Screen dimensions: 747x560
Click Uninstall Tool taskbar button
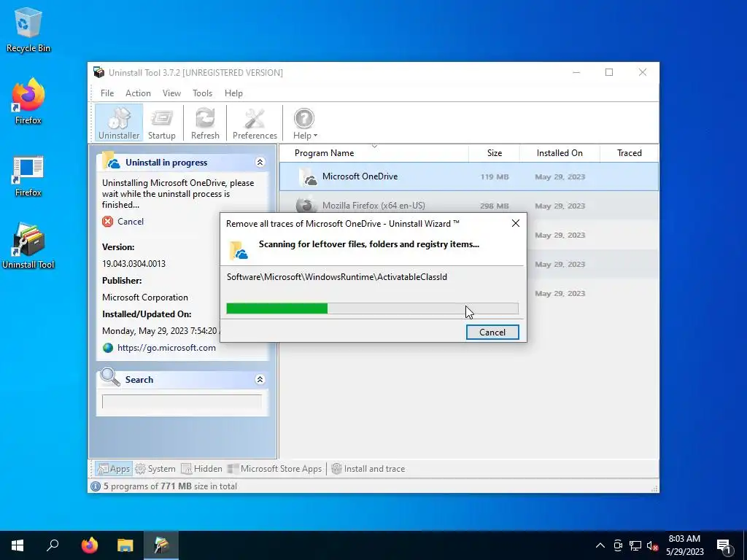[x=161, y=545]
